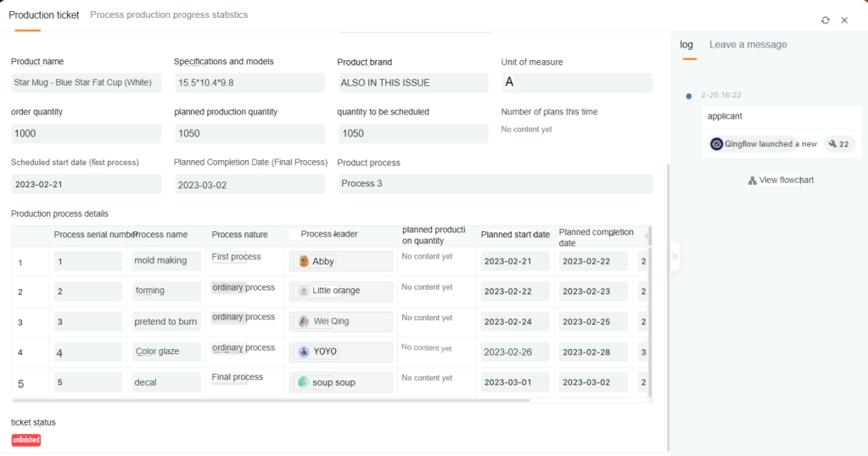The image size is (868, 456).
Task: Click View flowchart link
Action: (x=781, y=181)
